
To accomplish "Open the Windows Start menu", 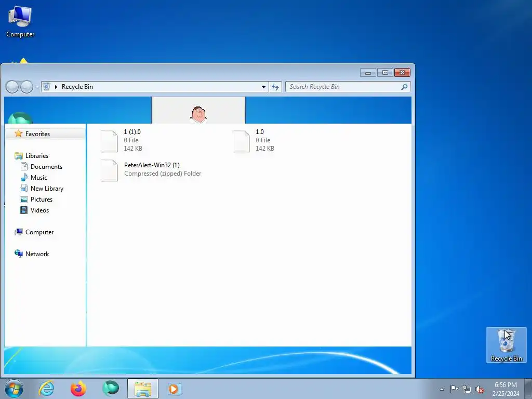I will 14,389.
